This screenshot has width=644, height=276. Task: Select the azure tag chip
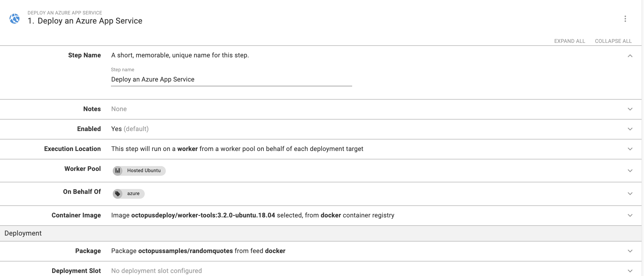click(x=128, y=194)
